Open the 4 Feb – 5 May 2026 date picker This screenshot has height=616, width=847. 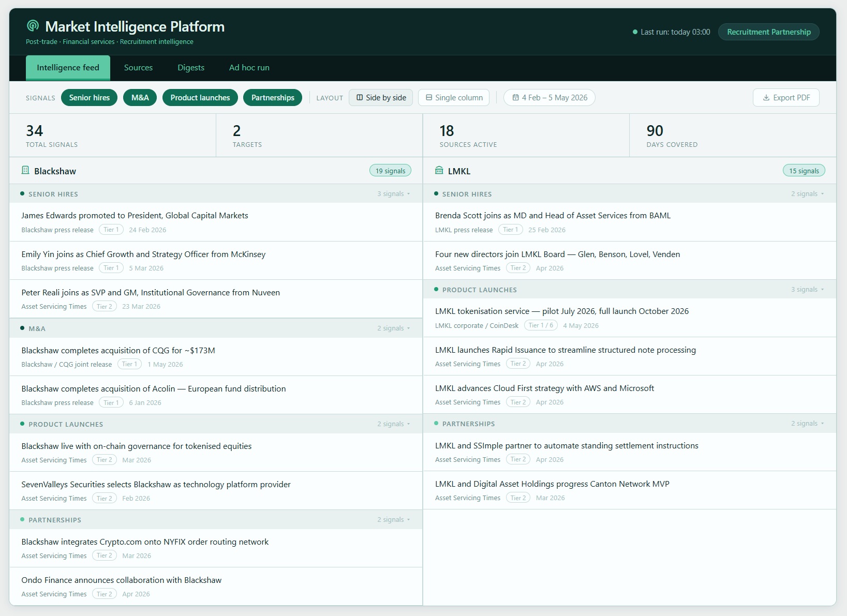pos(549,98)
